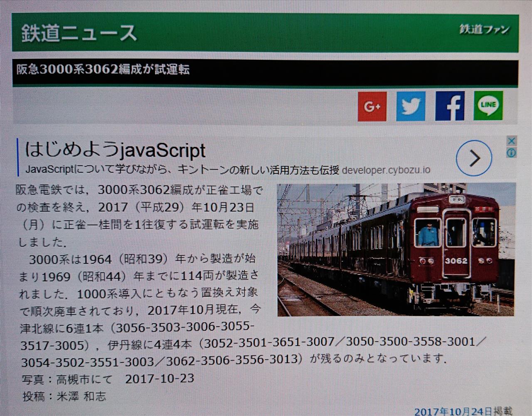The width and height of the screenshot is (532, 416).
Task: Click the 写真：高槻市にて 2017-10-23 caption
Action: tap(108, 379)
